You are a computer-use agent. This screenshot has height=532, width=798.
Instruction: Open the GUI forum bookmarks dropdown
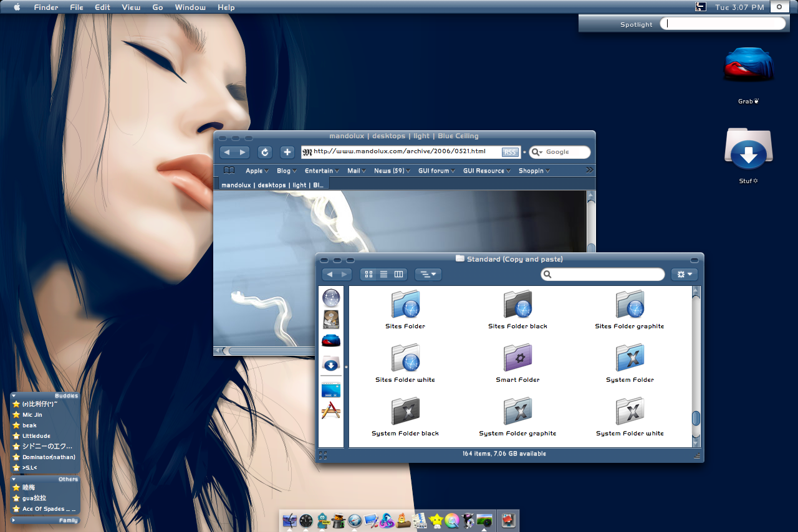point(436,171)
